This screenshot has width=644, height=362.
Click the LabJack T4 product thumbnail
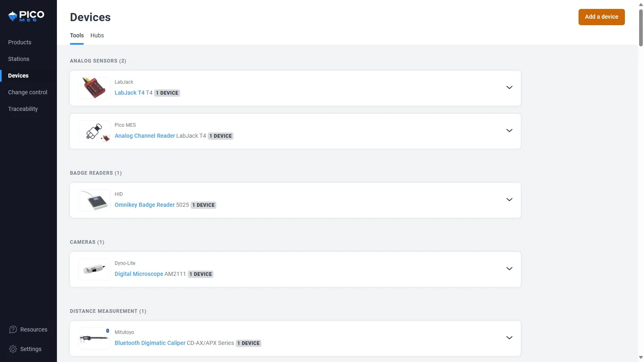(94, 88)
